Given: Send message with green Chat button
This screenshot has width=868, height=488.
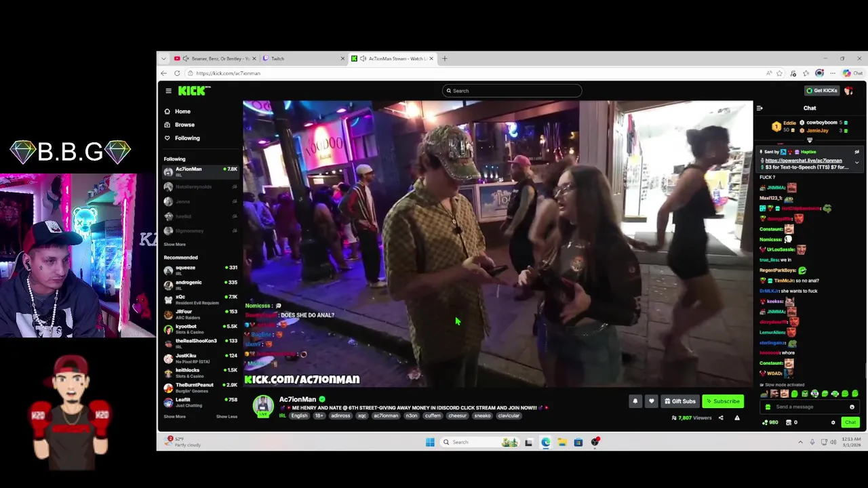Looking at the screenshot, I should [850, 423].
